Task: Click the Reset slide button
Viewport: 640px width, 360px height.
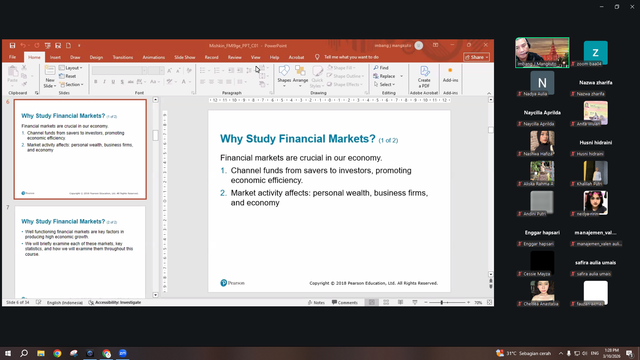Action: [x=68, y=76]
